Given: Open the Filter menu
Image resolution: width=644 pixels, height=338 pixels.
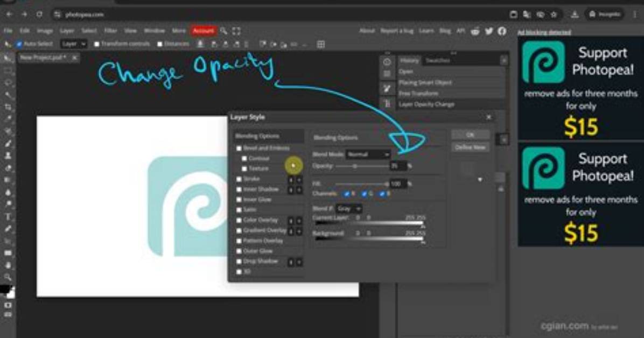Looking at the screenshot, I should (x=110, y=31).
